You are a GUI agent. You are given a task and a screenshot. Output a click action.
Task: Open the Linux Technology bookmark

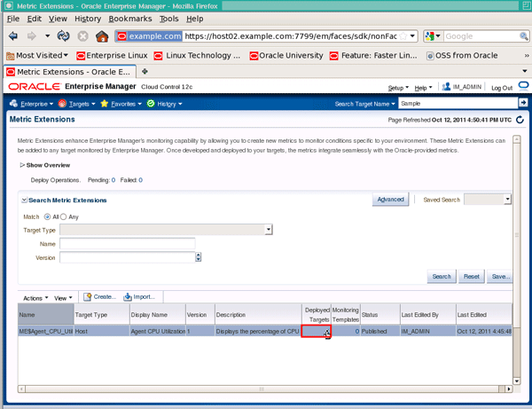(197, 55)
